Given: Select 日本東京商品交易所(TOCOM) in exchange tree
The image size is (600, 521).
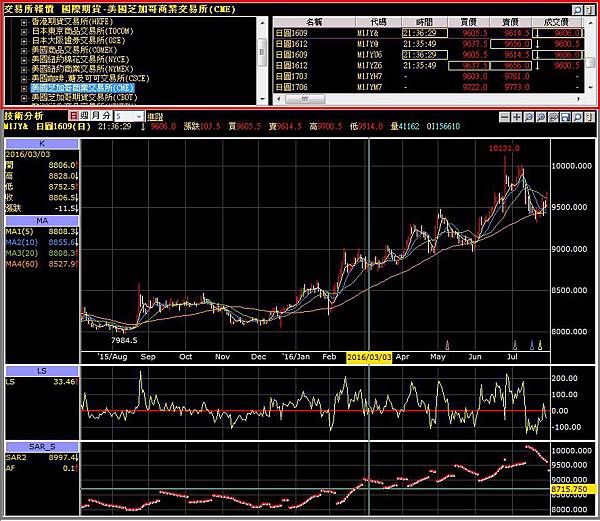Looking at the screenshot, I should pos(82,31).
